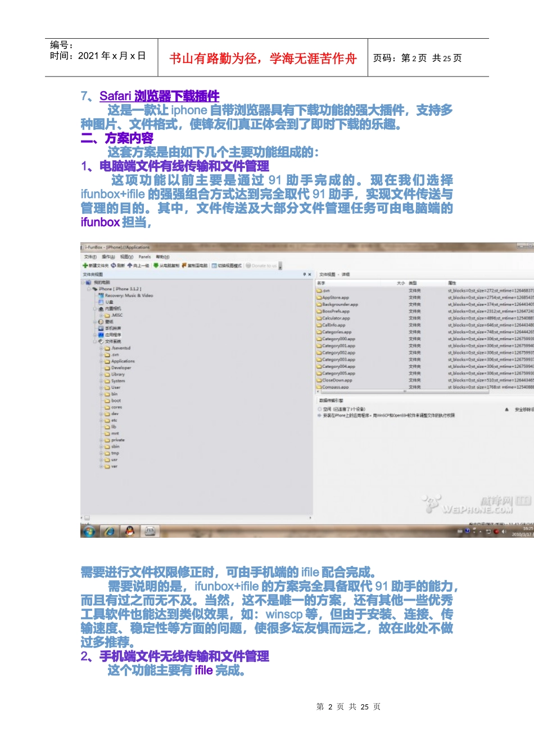Click the Donate to us button
This screenshot has width=534, height=756.
click(x=261, y=265)
